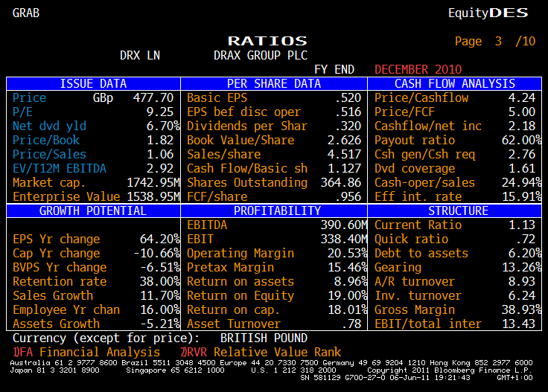Click the Cash Flow/Basic sh label
The image size is (548, 392).
click(247, 168)
